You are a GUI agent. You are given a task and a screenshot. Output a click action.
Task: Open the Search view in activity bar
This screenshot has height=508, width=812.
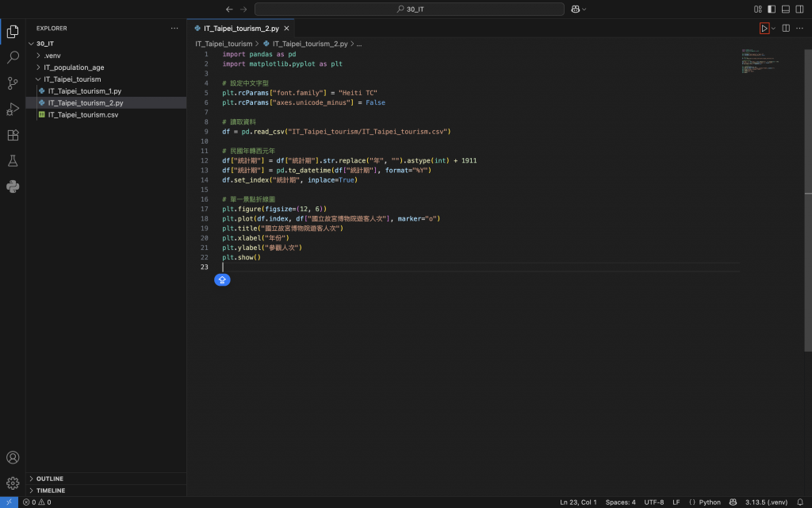tap(13, 57)
